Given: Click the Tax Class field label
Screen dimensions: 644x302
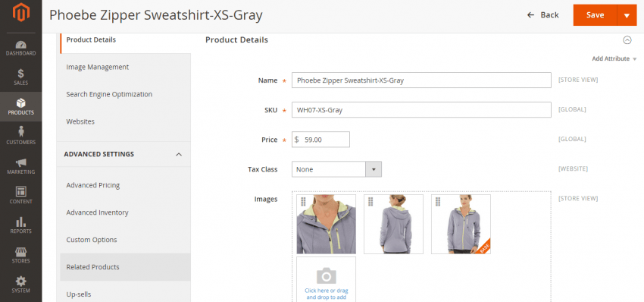Looking at the screenshot, I should pyautogui.click(x=262, y=169).
